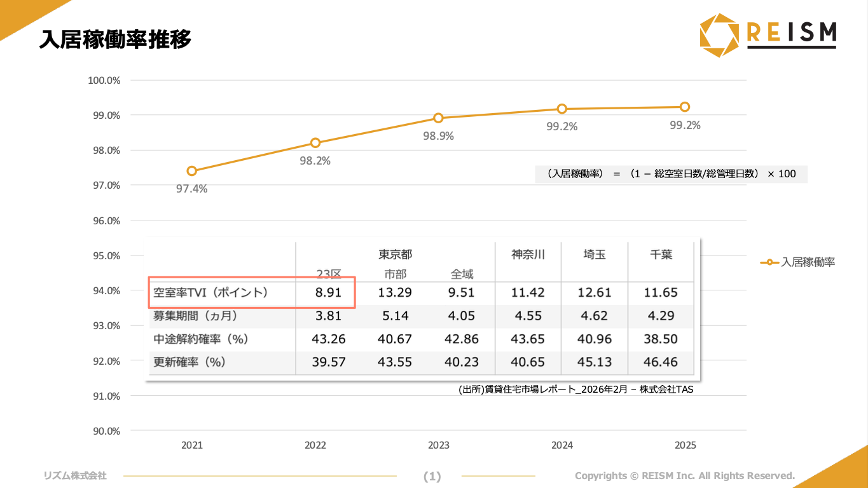
Task: Click the 空室率TVI（ポイント） row label
Action: point(211,292)
